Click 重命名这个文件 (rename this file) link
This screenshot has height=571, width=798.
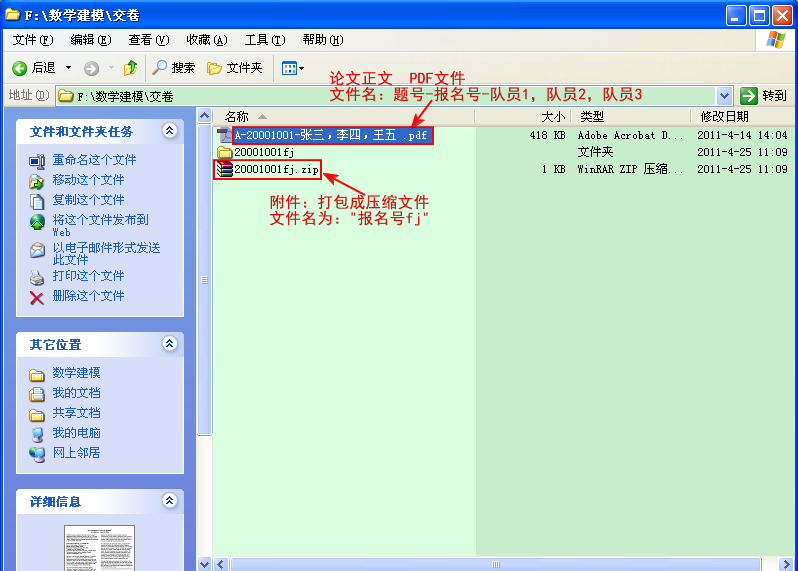click(x=94, y=160)
